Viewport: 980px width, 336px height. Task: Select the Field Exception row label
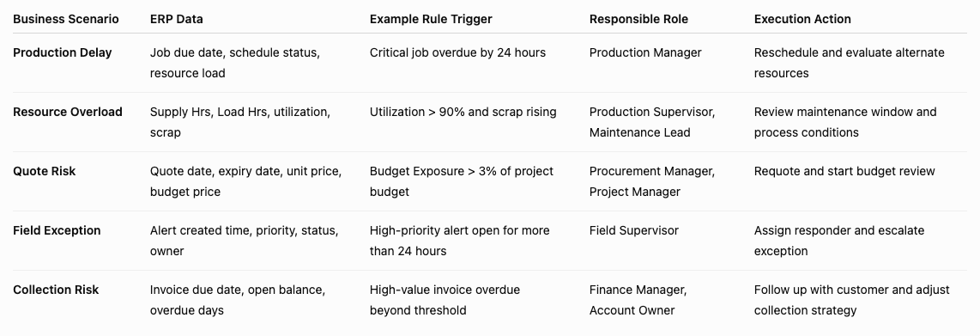[57, 230]
